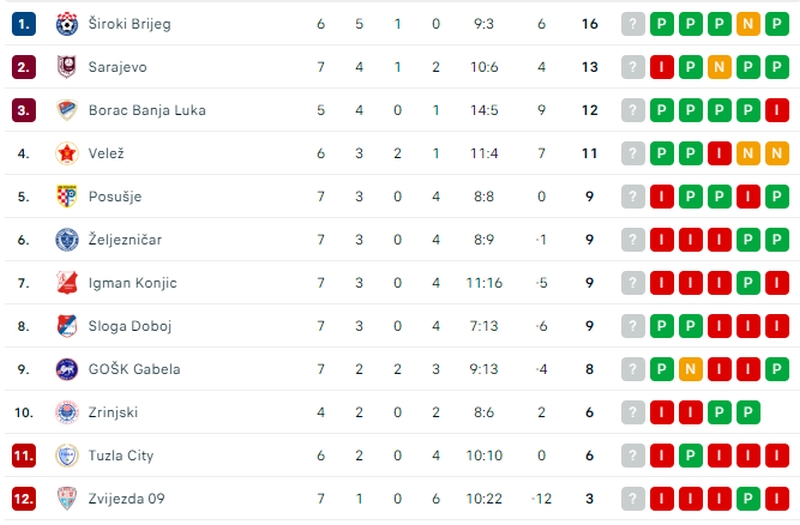
Task: Select the Posušje checkered crest icon
Action: pos(67,196)
